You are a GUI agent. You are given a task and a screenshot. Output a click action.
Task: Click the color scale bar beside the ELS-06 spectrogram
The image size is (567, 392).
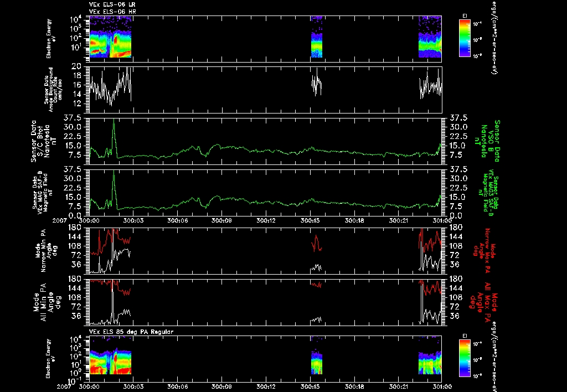tap(465, 38)
